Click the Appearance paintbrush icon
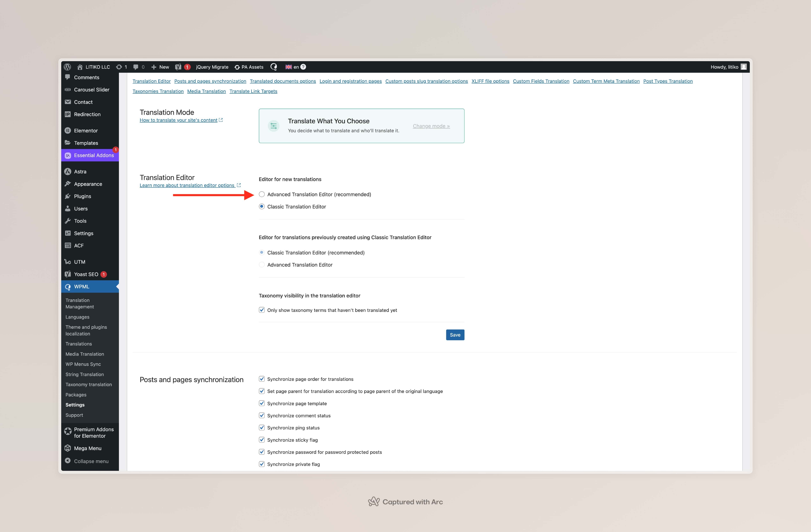Image resolution: width=811 pixels, height=532 pixels. tap(68, 184)
